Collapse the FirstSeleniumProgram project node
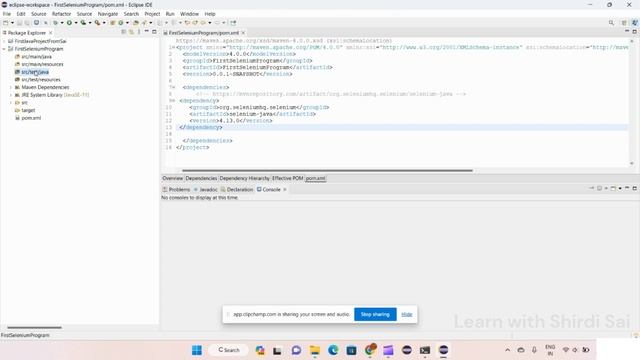This screenshot has width=640, height=360. point(4,49)
